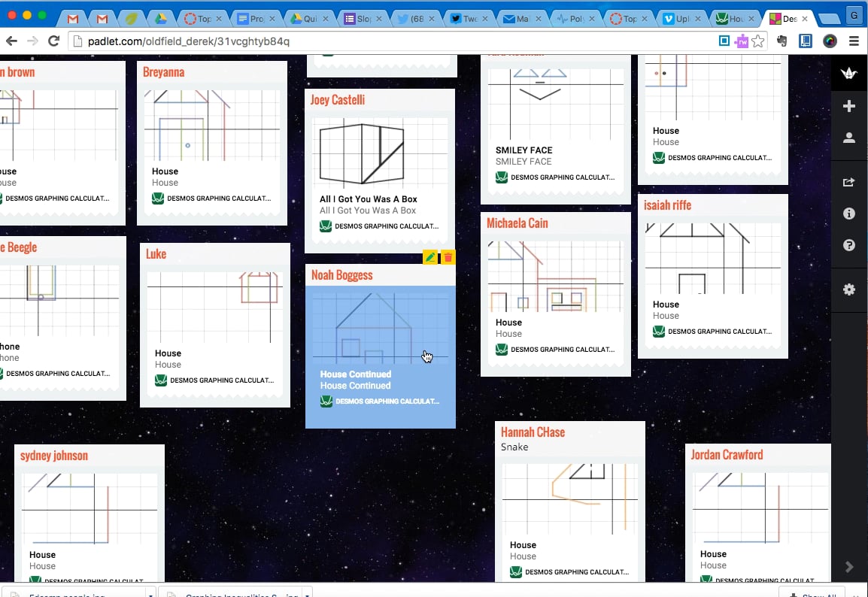
Task: Open Desmos link in Noah Boggess post
Action: point(380,402)
